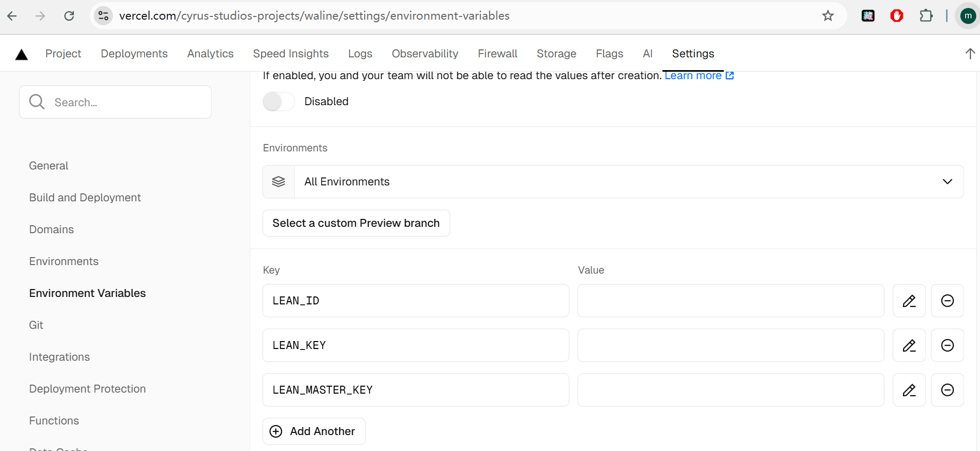Edit the LEAN_MASTER_KEY variable with pencil icon
Viewport: 980px width, 451px height.
coord(909,390)
